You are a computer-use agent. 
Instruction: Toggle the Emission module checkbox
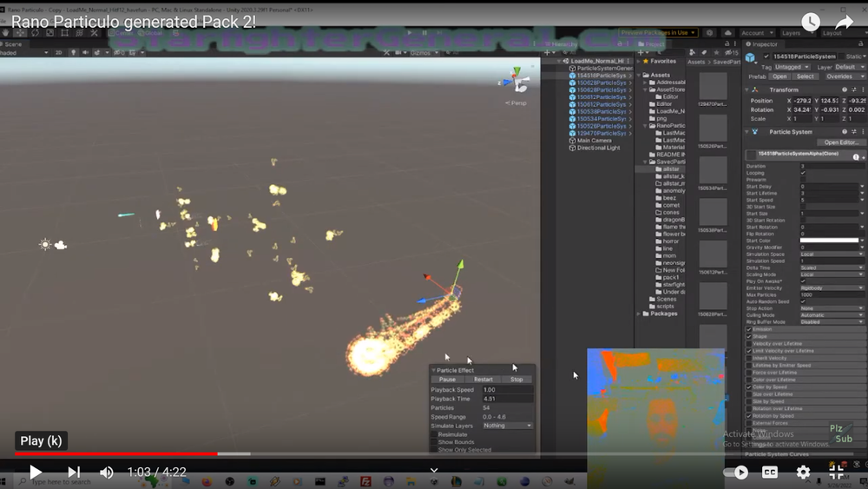pos(749,329)
